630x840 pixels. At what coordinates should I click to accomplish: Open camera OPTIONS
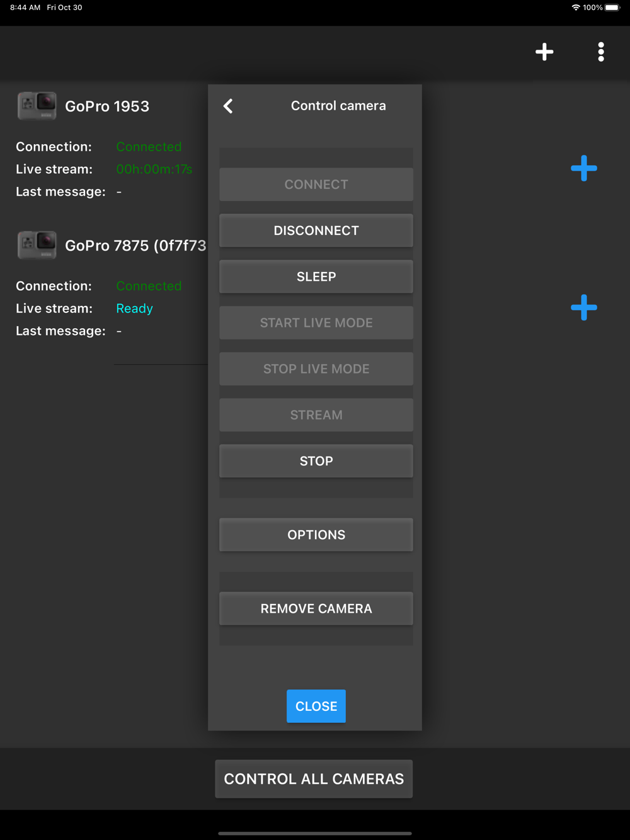tap(316, 535)
